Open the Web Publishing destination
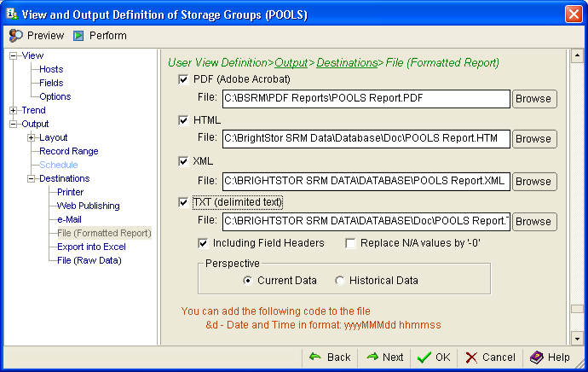Screen dimensions: 588x372 point(88,206)
